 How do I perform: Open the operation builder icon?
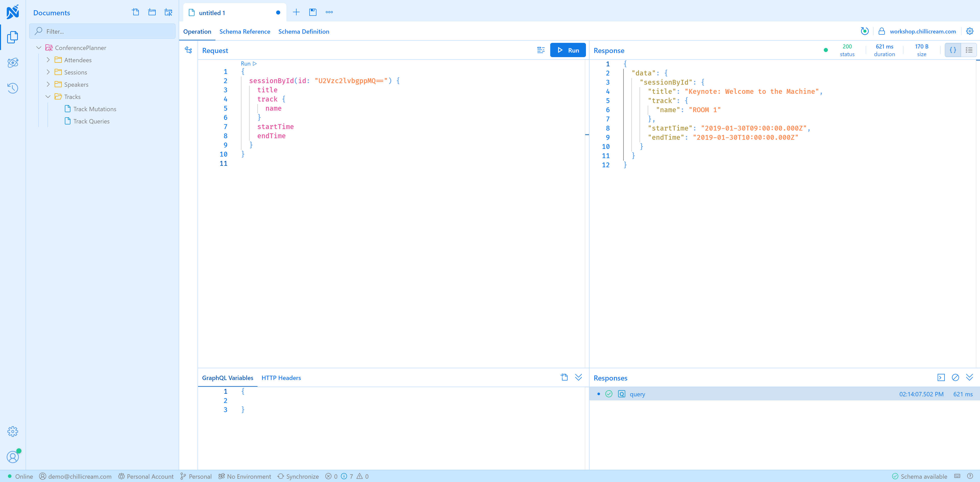[188, 50]
